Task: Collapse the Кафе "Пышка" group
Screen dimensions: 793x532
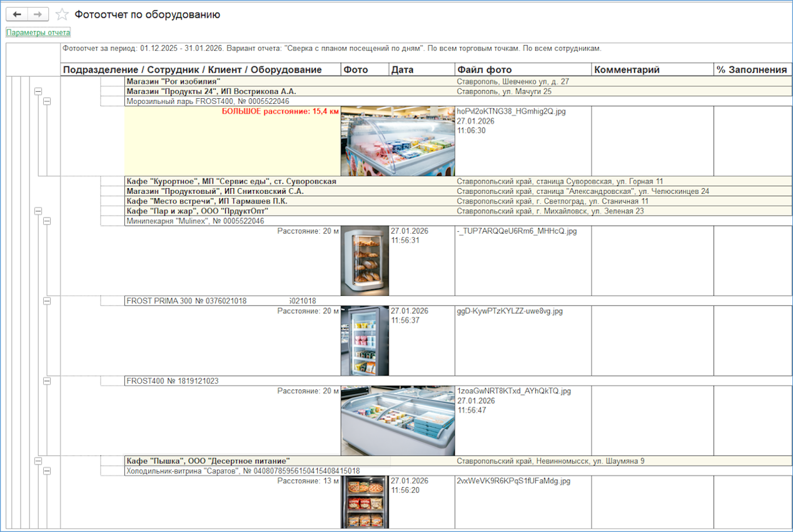Action: click(38, 461)
